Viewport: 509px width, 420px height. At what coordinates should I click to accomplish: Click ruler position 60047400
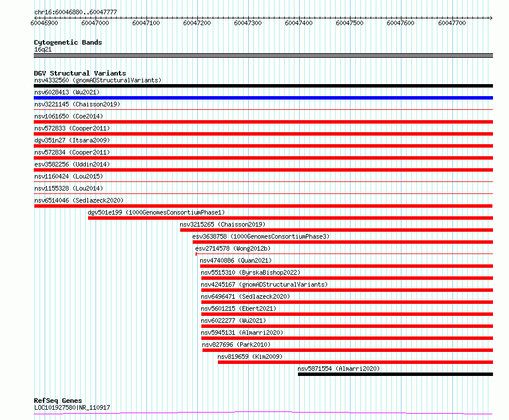(299, 23)
